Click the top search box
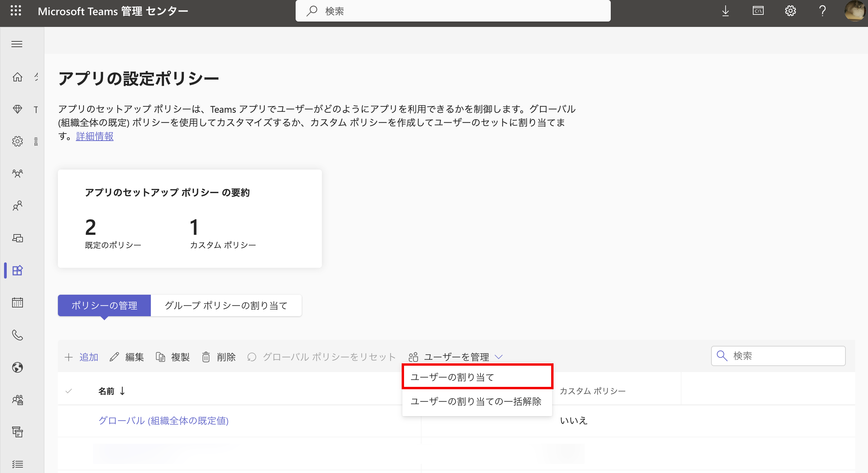The height and width of the screenshot is (473, 868). tap(453, 11)
